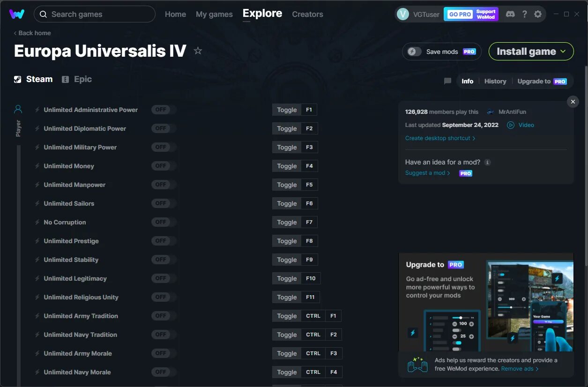The height and width of the screenshot is (387, 588).
Task: Click lightning icon for No Corruption
Action: click(x=37, y=222)
